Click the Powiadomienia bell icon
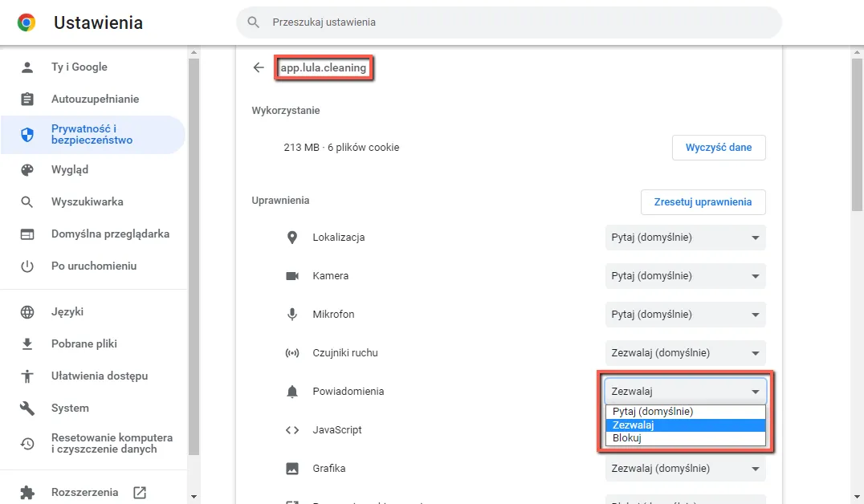This screenshot has height=504, width=864. click(x=292, y=392)
